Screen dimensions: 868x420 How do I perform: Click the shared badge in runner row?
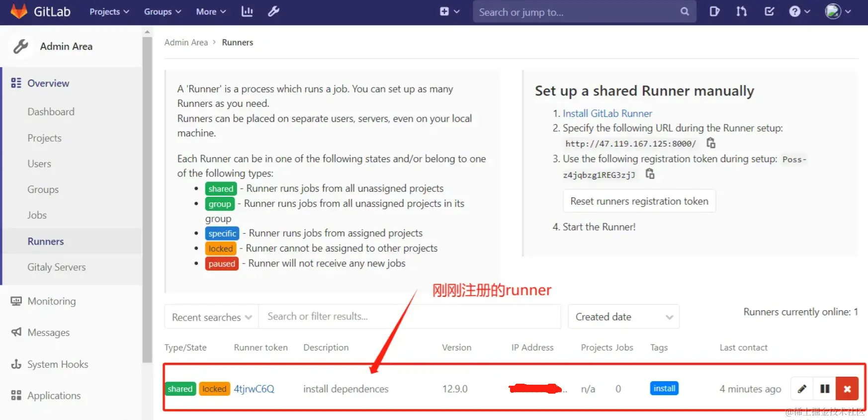pyautogui.click(x=180, y=389)
